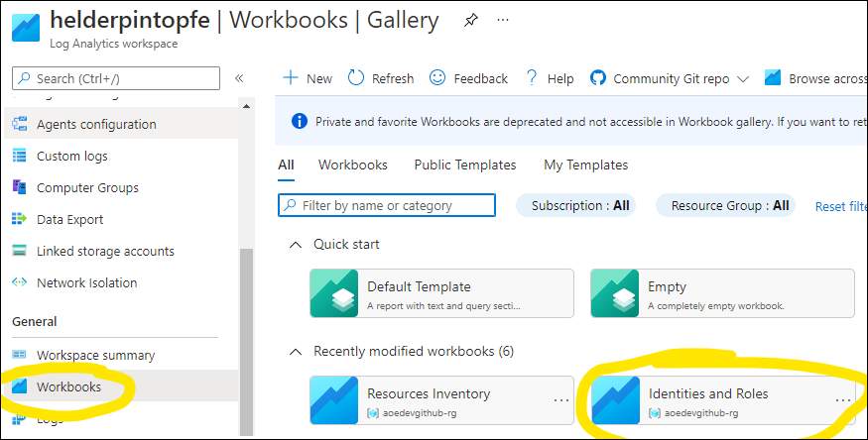Click the Workspace summary icon
The image size is (868, 440).
click(20, 355)
